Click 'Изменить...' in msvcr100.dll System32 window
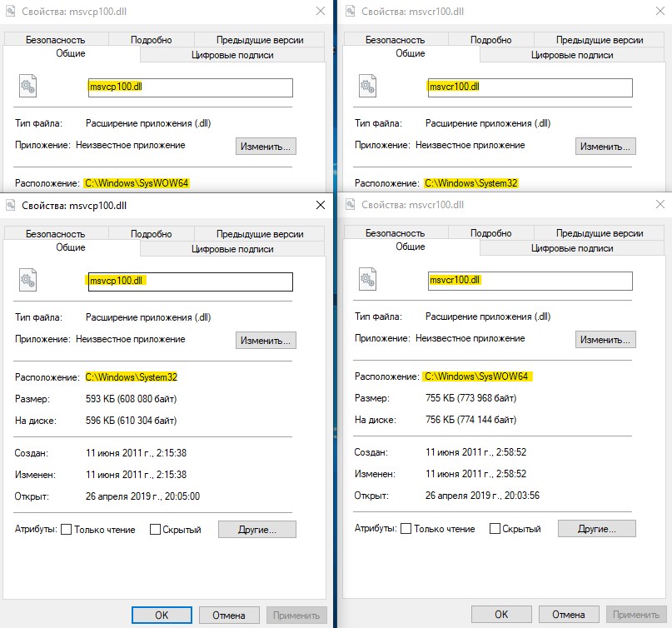Viewport: 672px width, 628px height. (x=605, y=147)
